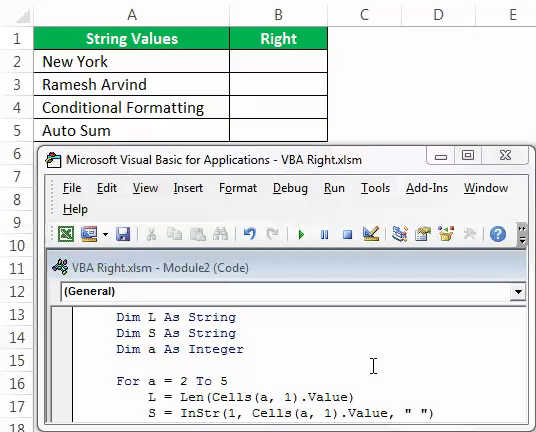Image resolution: width=536 pixels, height=432 pixels.
Task: Click the Cut scissors icon
Action: 151,234
